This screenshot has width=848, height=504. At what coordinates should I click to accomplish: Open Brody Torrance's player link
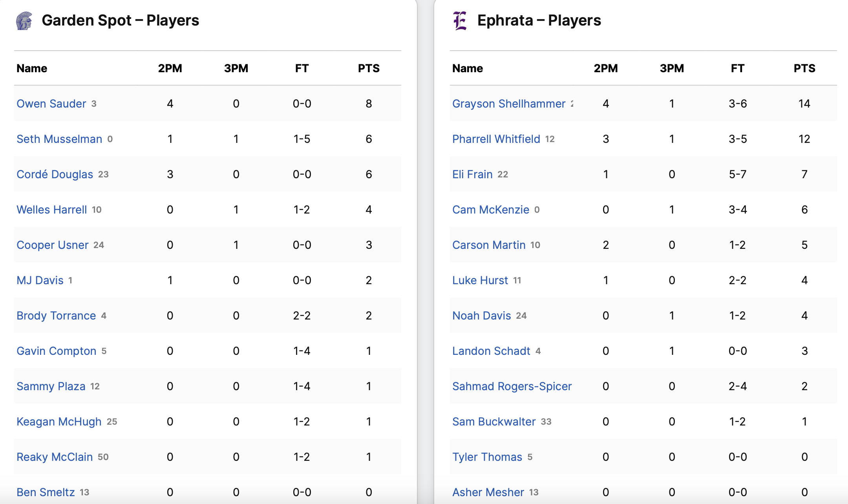tap(56, 316)
